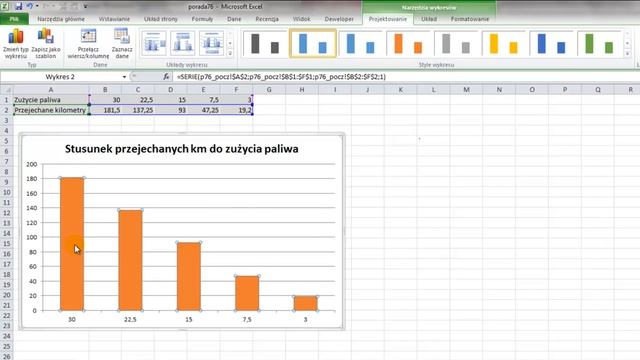Switch to Narzędzia główne tab

[x=61, y=19]
